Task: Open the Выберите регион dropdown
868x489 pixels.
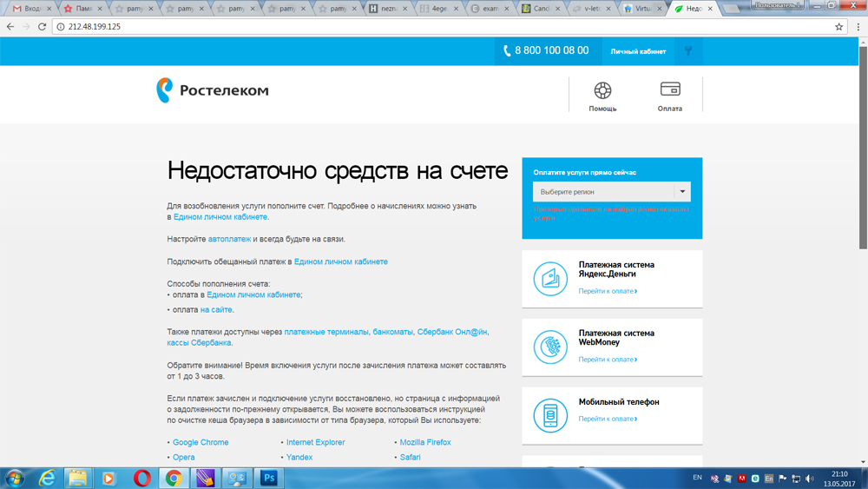Action: tap(603, 192)
